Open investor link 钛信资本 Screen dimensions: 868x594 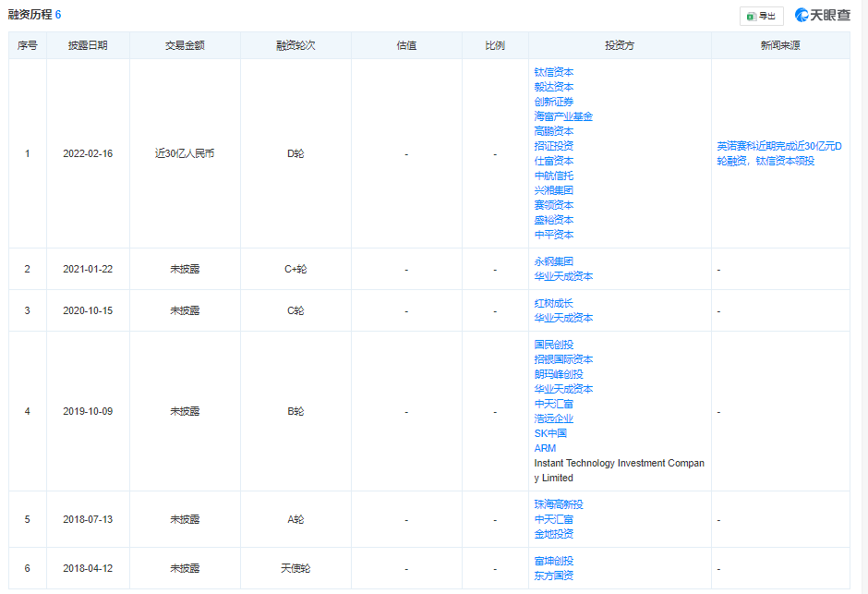(553, 72)
